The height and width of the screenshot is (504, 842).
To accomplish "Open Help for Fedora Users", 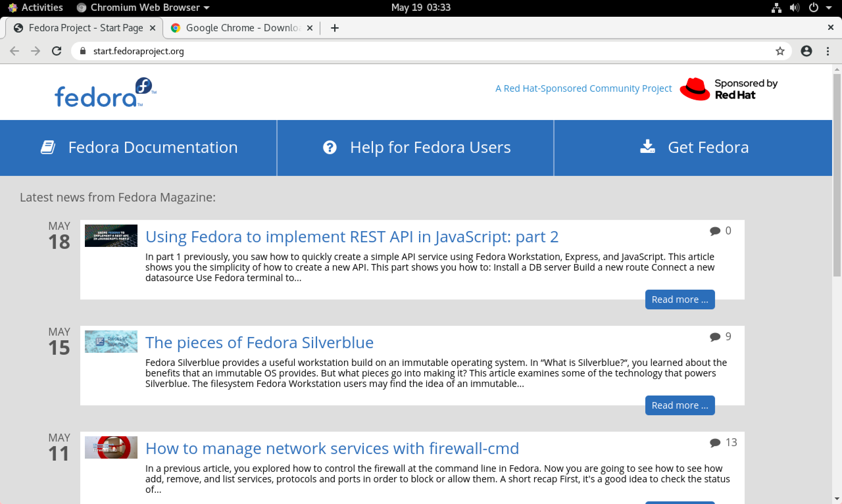I will (415, 148).
